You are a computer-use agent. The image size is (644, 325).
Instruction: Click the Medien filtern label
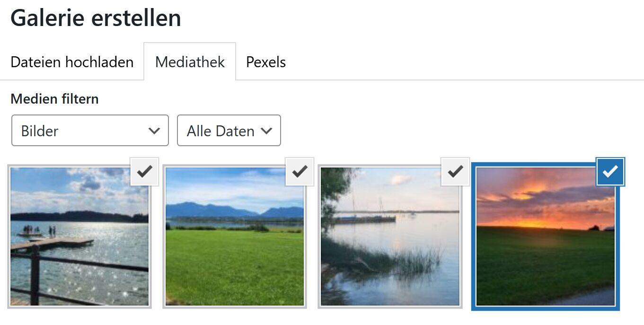54,99
